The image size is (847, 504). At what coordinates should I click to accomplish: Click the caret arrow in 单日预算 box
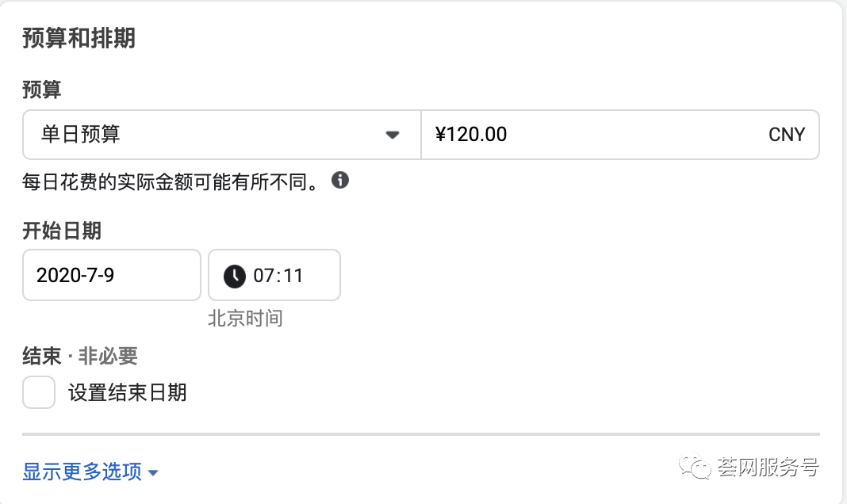click(392, 135)
